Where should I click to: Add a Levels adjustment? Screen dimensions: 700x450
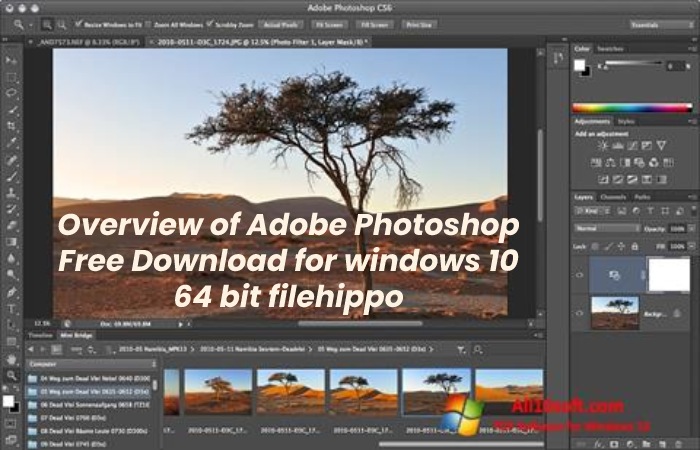click(x=618, y=146)
